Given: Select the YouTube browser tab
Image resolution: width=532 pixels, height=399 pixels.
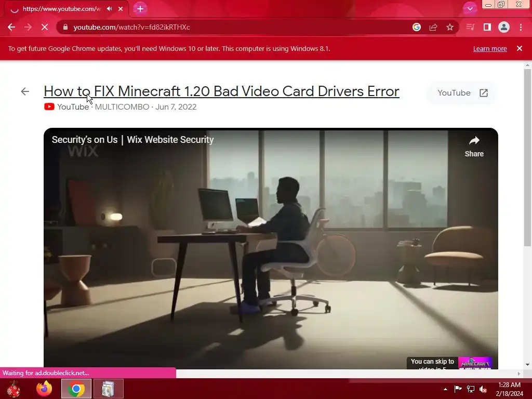Looking at the screenshot, I should [64, 9].
